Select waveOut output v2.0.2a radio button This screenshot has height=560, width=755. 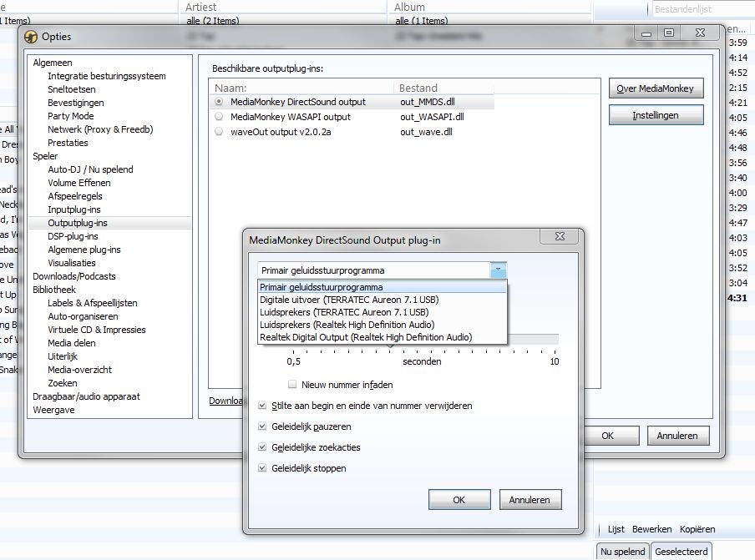pyautogui.click(x=219, y=131)
